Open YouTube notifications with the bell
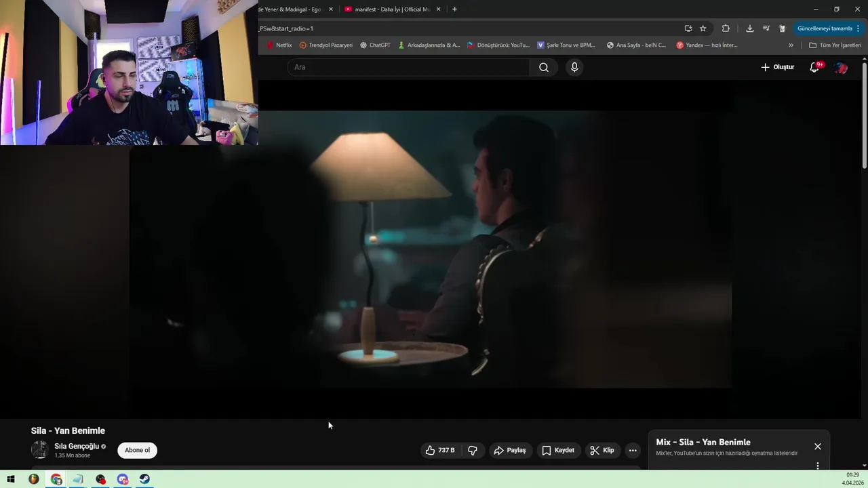The image size is (868, 488). [x=814, y=67]
